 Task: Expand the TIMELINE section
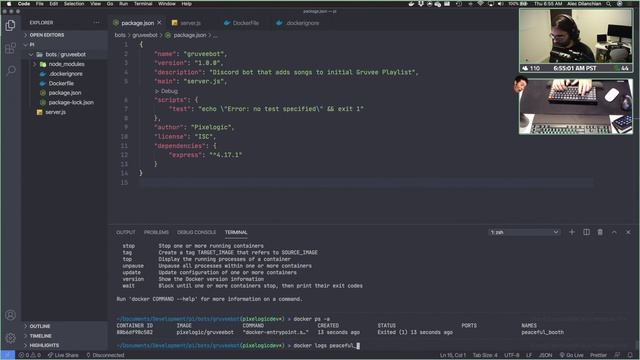(40, 336)
